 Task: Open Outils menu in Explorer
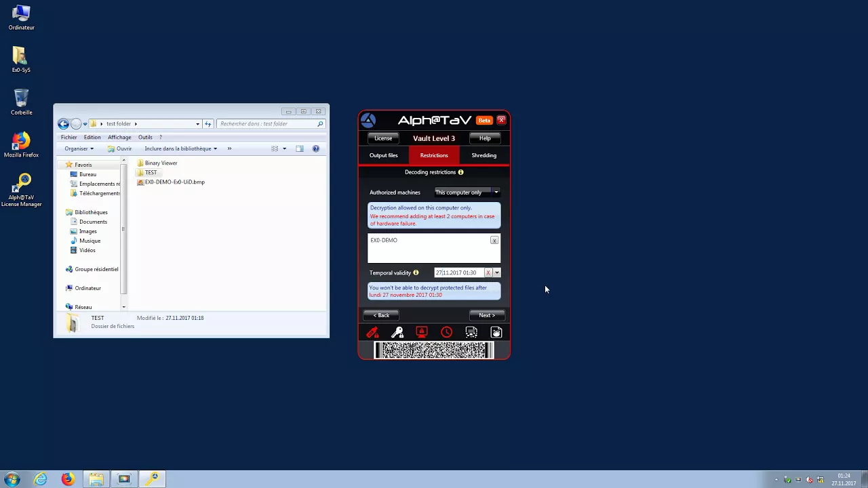[x=145, y=137]
